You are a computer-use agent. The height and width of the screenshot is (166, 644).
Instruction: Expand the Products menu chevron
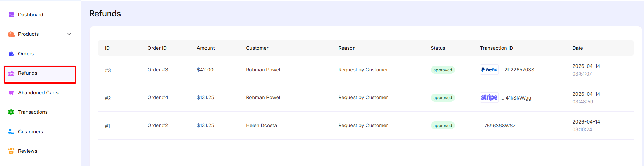69,34
